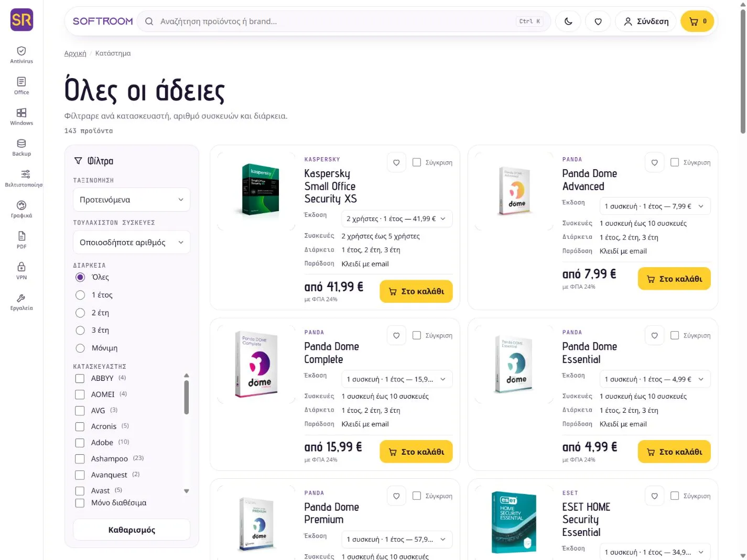
Task: Enable Μόνο διαθέσιμα checkbox
Action: pos(80,503)
